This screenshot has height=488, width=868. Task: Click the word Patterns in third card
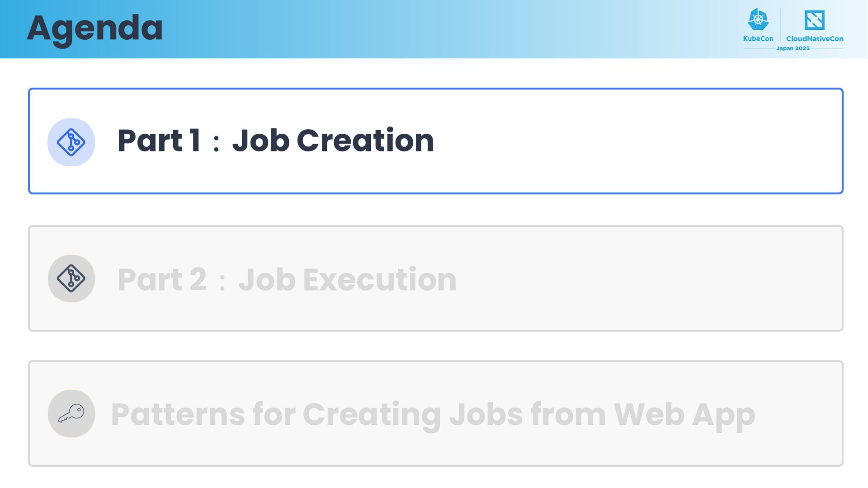178,414
